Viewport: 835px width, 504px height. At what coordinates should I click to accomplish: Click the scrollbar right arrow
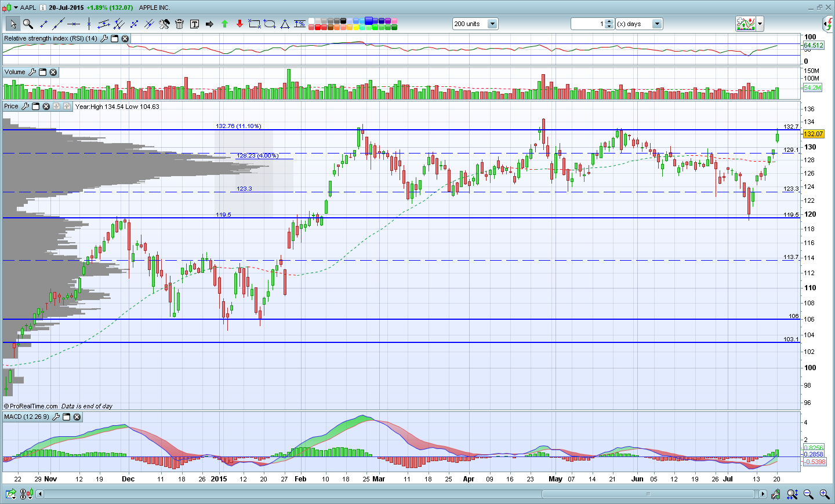(761, 494)
